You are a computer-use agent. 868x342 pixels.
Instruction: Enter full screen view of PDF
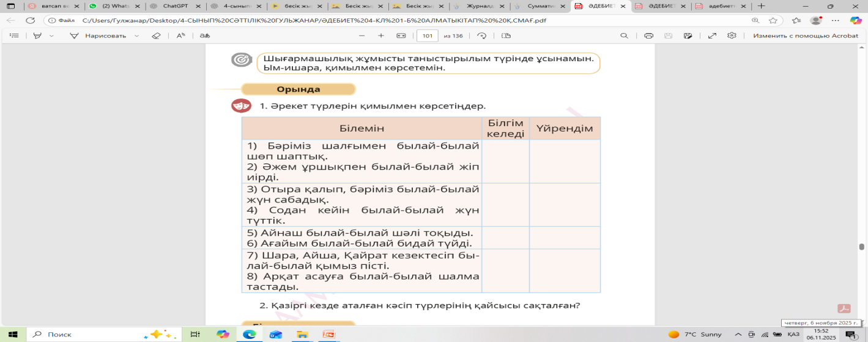coord(712,35)
